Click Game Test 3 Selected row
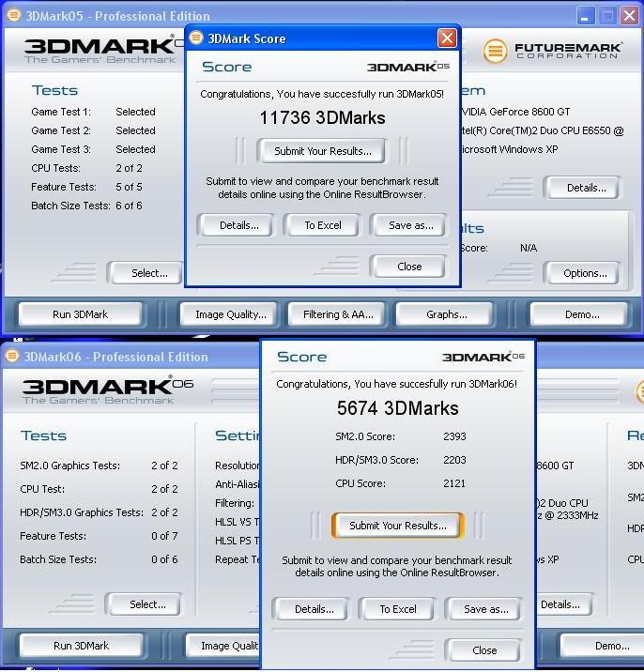This screenshot has height=672, width=644. tap(93, 149)
